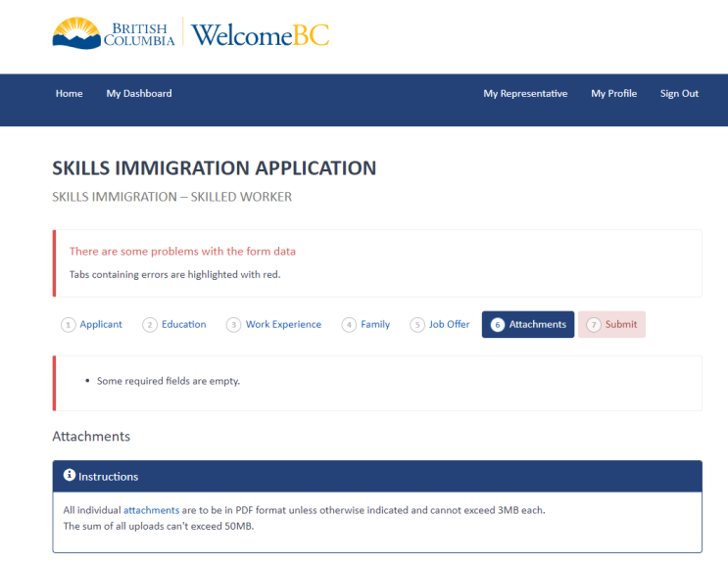Image resolution: width=728 pixels, height=564 pixels.
Task: Click the 'SKILLS IMMIGRATION APPLICATION' heading
Action: click(x=214, y=167)
